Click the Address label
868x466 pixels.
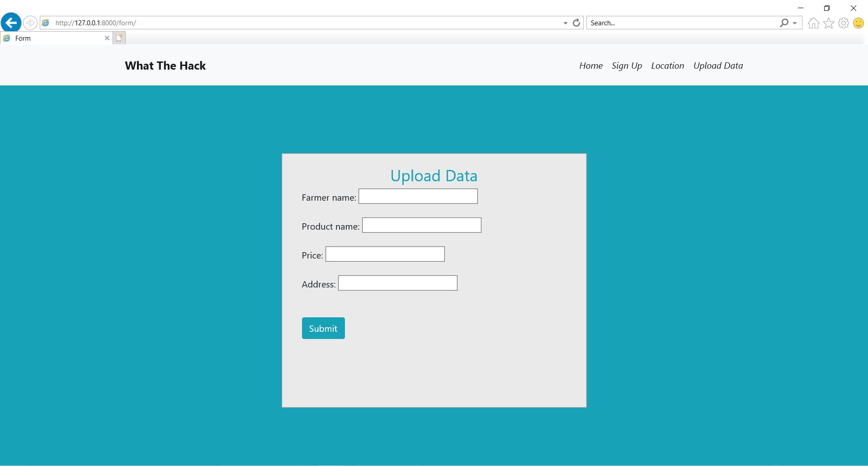point(319,284)
